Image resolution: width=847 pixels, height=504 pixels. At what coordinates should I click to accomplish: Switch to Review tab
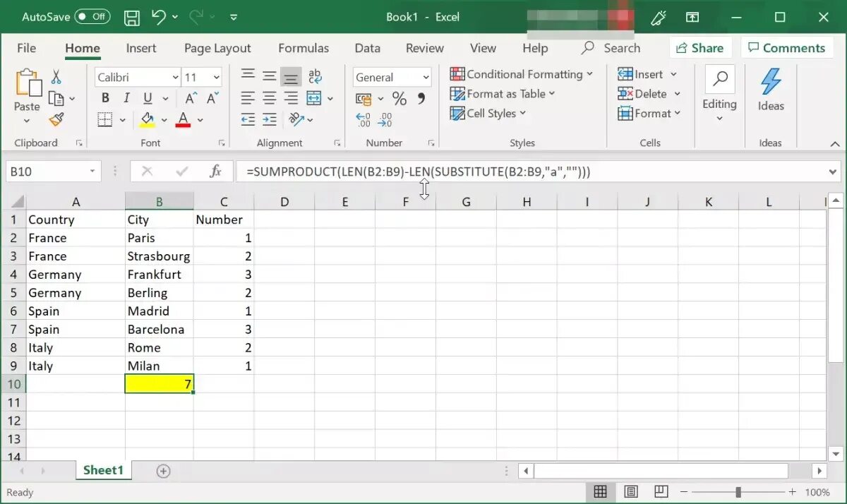425,48
